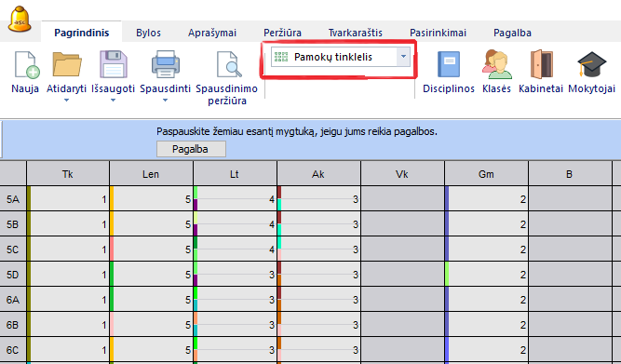Expand the arrow under Išsaugoti
This screenshot has width=621, height=364.
click(x=114, y=101)
